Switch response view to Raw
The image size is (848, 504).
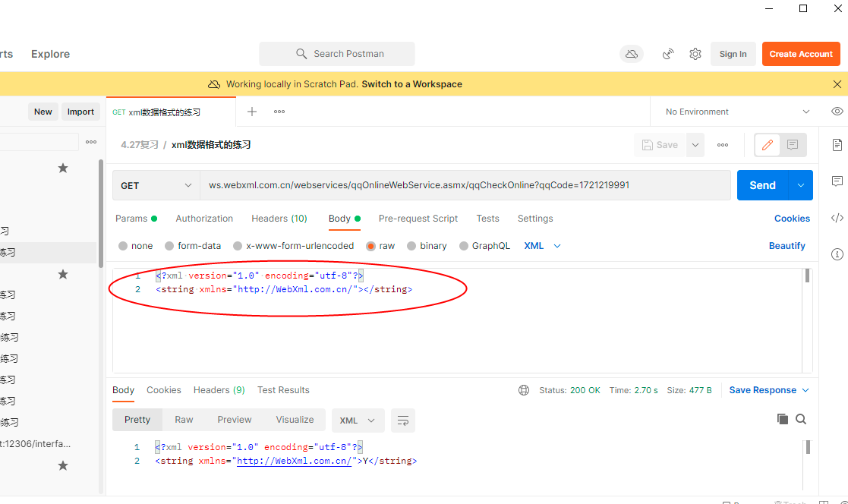tap(184, 420)
